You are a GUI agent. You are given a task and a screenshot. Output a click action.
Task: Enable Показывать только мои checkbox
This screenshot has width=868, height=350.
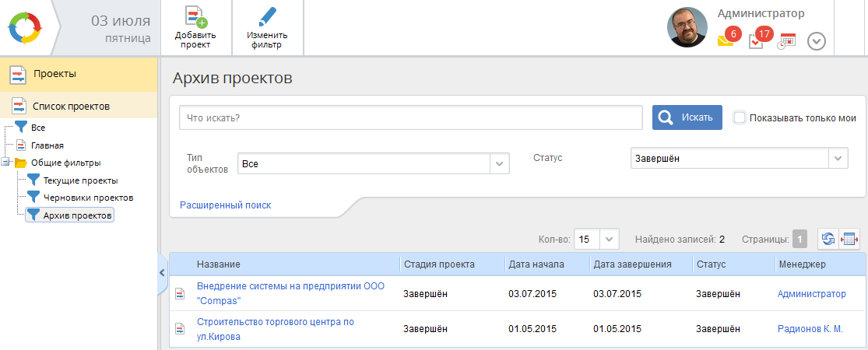tap(740, 117)
